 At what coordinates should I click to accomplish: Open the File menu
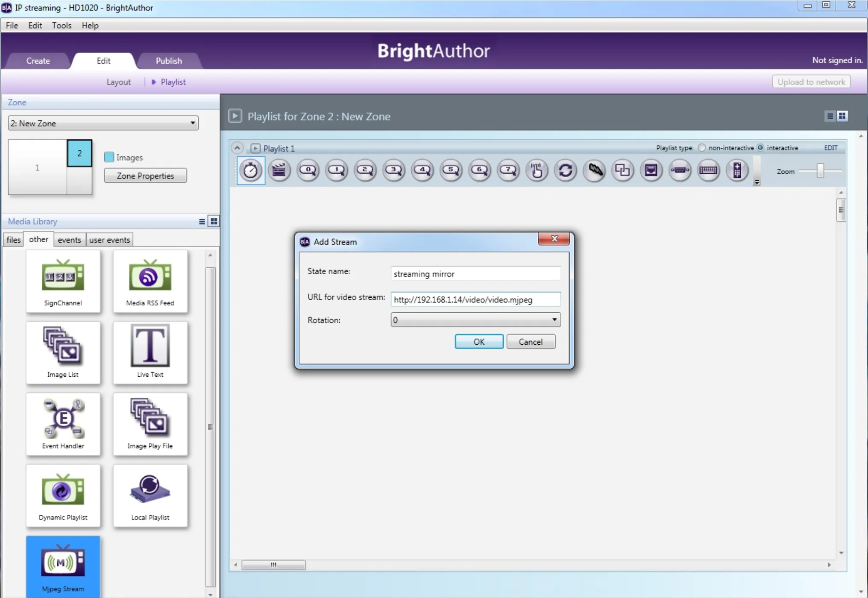click(x=12, y=25)
